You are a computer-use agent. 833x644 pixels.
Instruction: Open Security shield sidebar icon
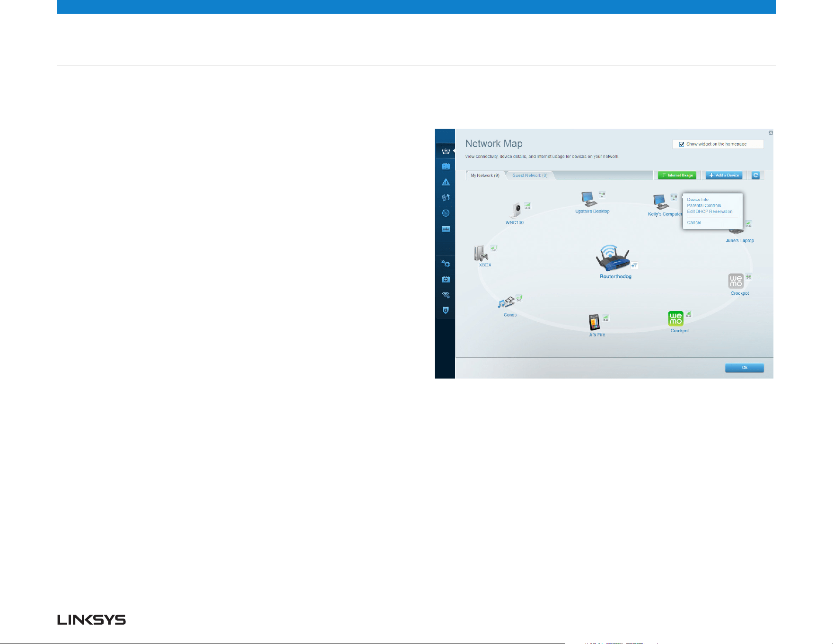(445, 310)
